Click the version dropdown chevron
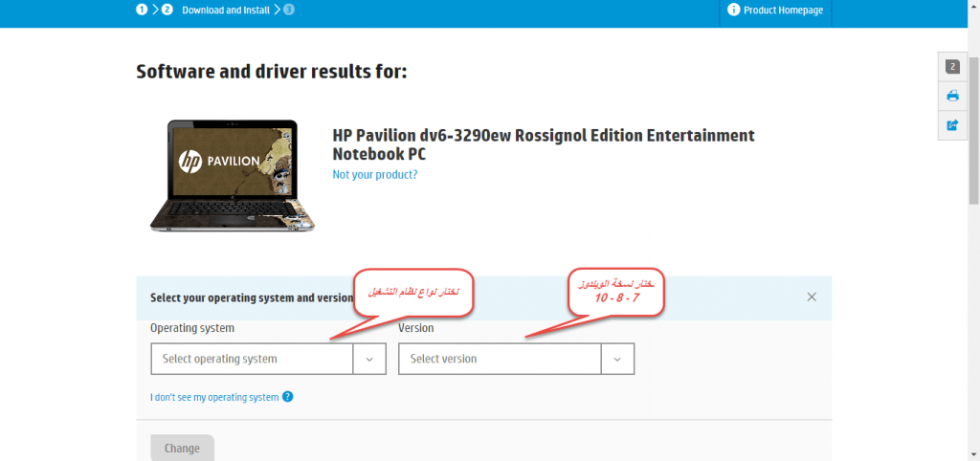Image resolution: width=980 pixels, height=461 pixels. click(x=617, y=359)
